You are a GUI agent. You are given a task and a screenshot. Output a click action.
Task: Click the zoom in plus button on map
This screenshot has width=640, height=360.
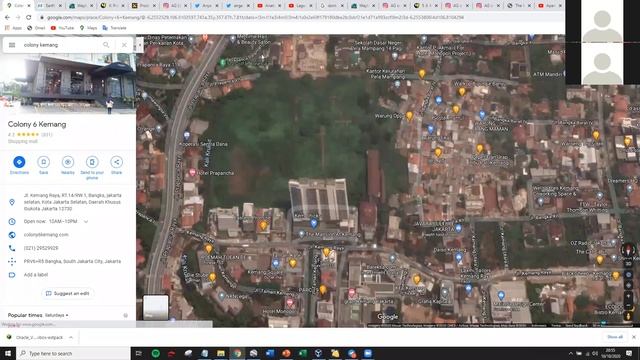[629, 296]
